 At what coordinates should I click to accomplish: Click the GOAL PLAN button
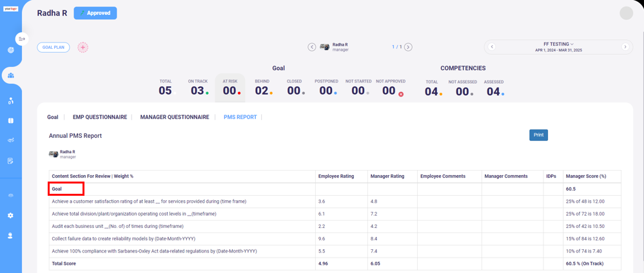54,47
